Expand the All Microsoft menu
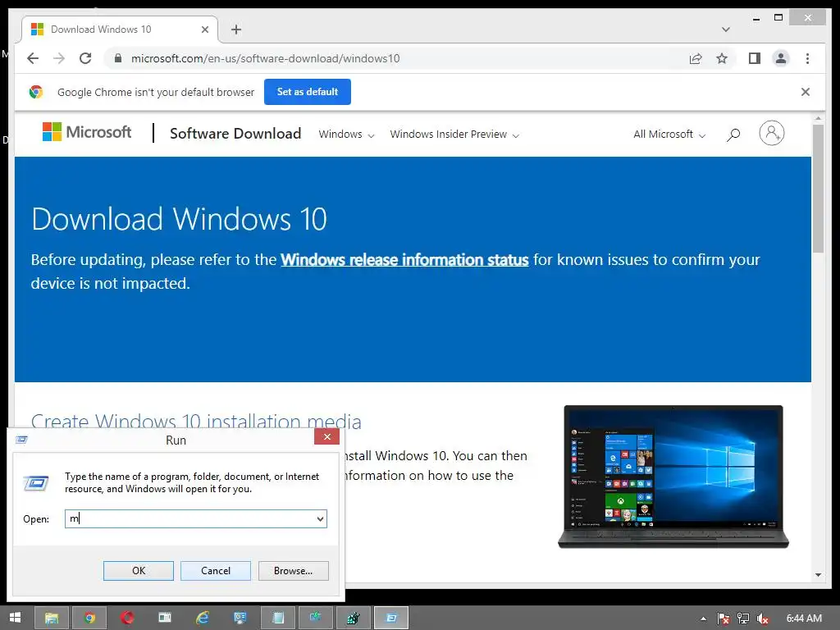Screen dimensions: 840x630 click(669, 134)
